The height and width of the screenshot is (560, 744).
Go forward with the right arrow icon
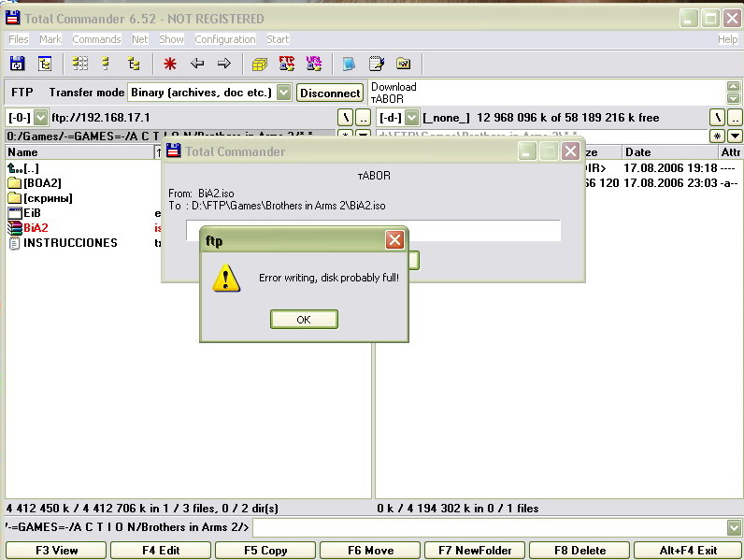224,64
